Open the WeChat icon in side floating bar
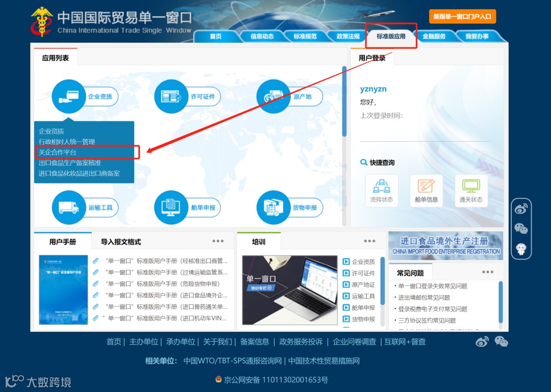551x392 pixels. [521, 229]
